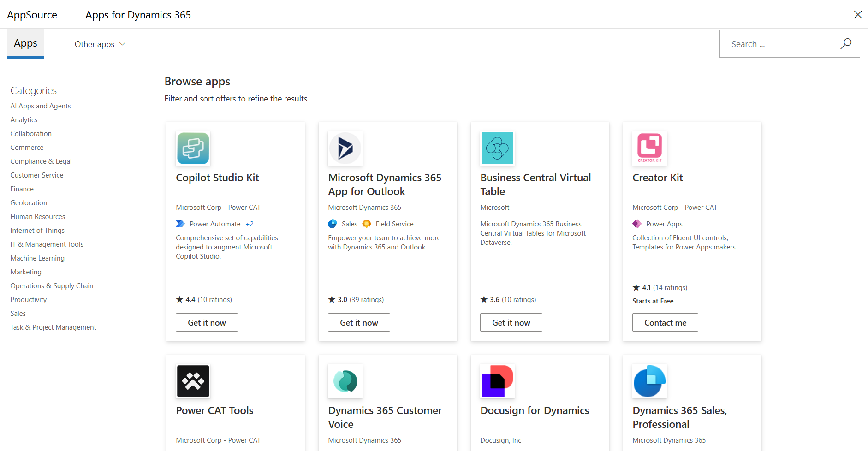Close the AppSource dialog
The height and width of the screenshot is (451, 868).
click(x=858, y=15)
